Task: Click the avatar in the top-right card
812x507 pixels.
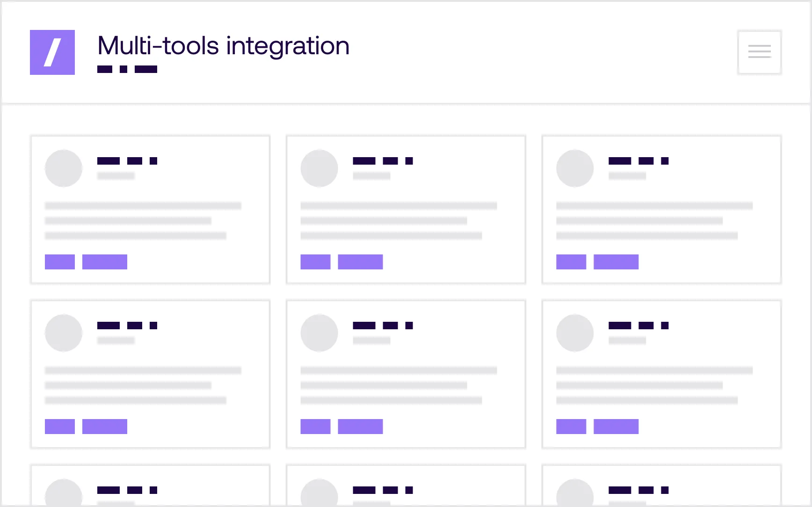Action: (x=575, y=168)
